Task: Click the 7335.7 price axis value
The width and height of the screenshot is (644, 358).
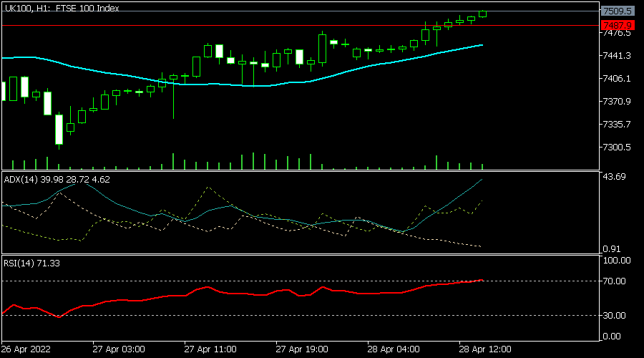Action: [617, 124]
